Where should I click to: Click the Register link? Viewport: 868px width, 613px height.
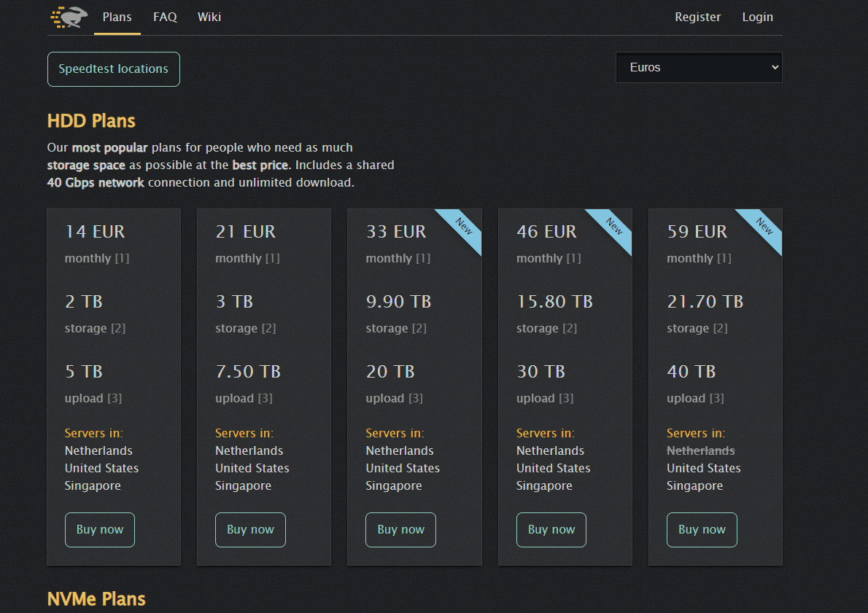click(x=697, y=17)
